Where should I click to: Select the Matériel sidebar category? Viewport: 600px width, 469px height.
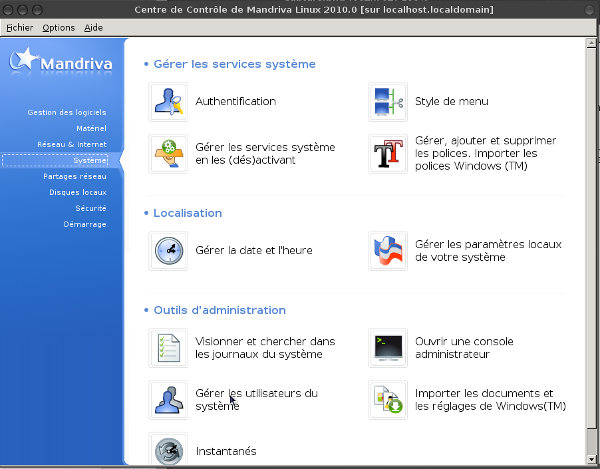tap(91, 128)
